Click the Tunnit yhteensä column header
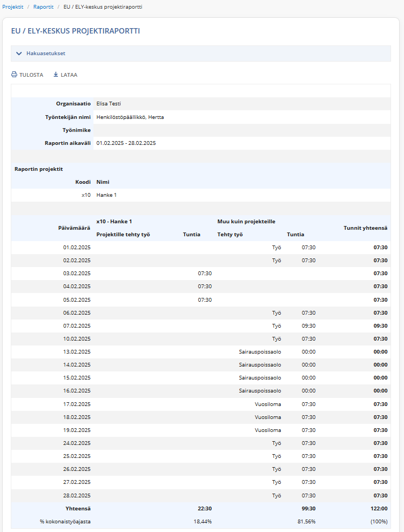404x532 pixels. point(365,228)
